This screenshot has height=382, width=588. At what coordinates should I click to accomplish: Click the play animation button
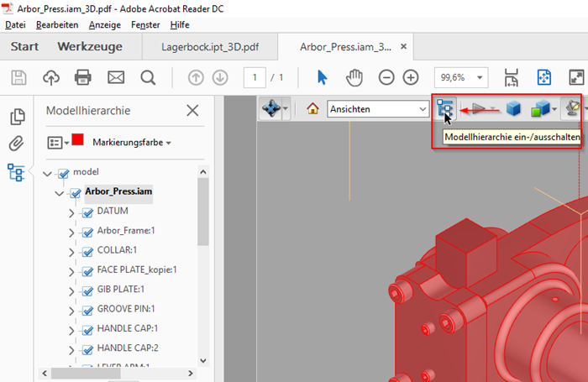[x=479, y=109]
